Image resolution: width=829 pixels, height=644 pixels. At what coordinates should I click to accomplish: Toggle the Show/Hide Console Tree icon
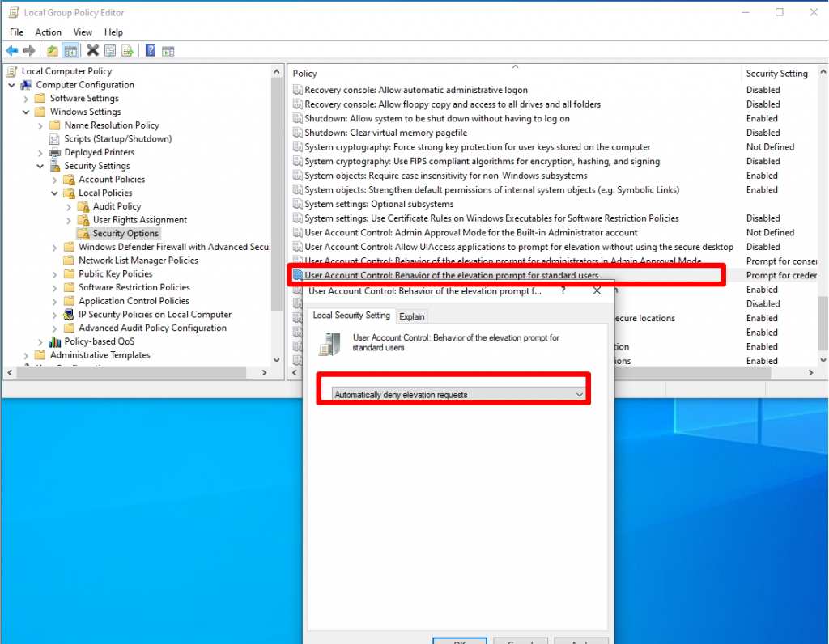70,50
